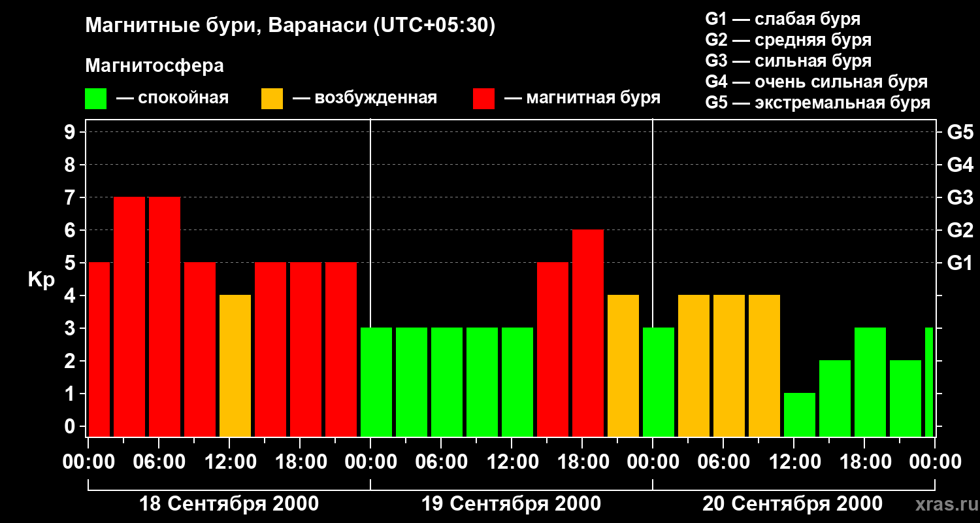Select the 'G1 — слабая буря' legend line
Image resolution: width=980 pixels, height=523 pixels.
click(x=783, y=19)
